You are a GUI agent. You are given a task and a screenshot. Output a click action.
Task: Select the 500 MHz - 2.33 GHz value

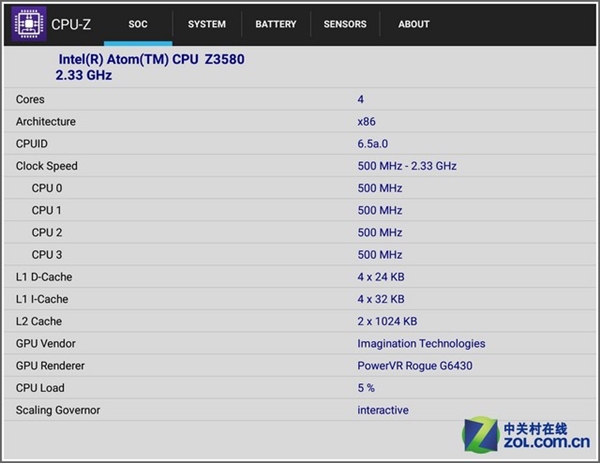point(407,166)
